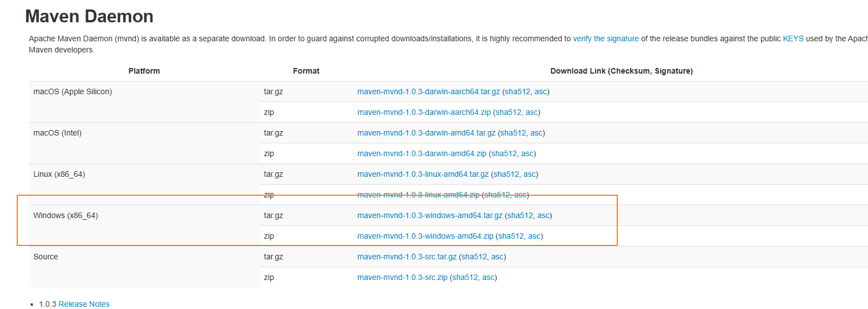Open asc signature for windows-amd64.zip

[x=534, y=236]
